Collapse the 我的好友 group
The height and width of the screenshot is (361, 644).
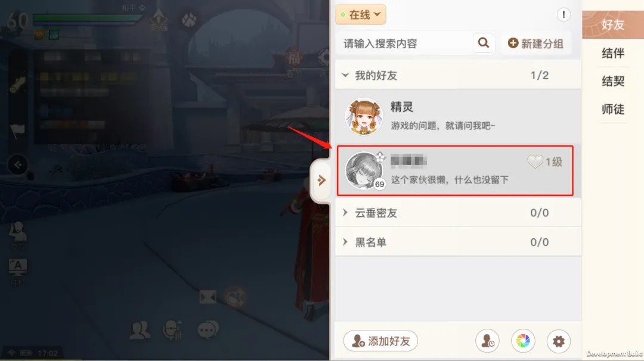pyautogui.click(x=458, y=75)
